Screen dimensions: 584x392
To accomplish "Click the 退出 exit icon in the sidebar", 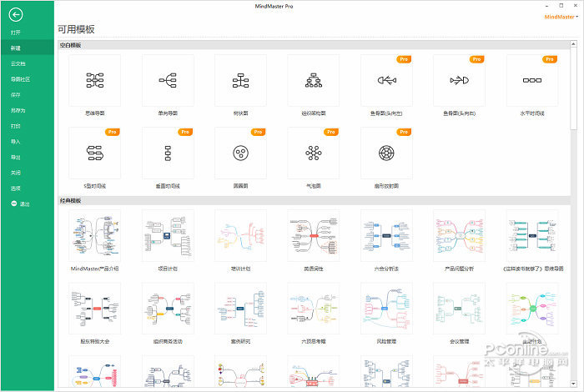I will tap(14, 204).
